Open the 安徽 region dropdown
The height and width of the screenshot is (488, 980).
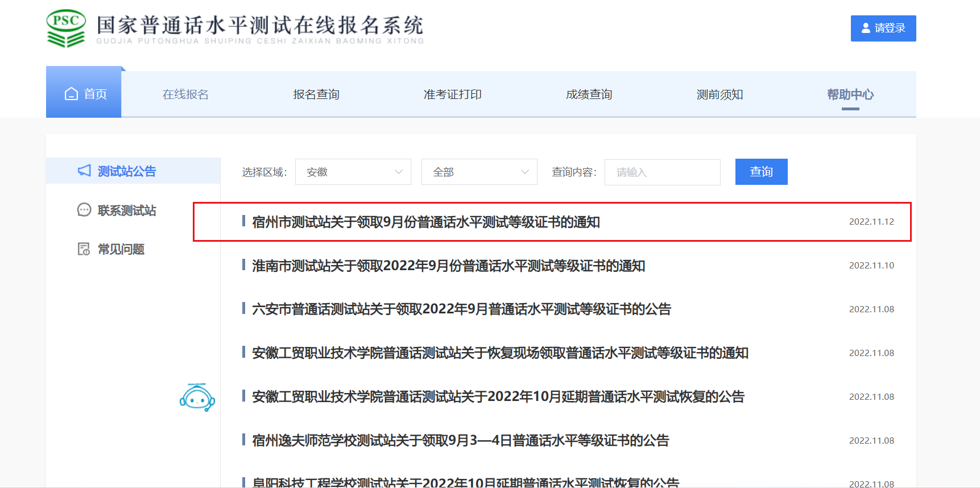[x=353, y=172]
